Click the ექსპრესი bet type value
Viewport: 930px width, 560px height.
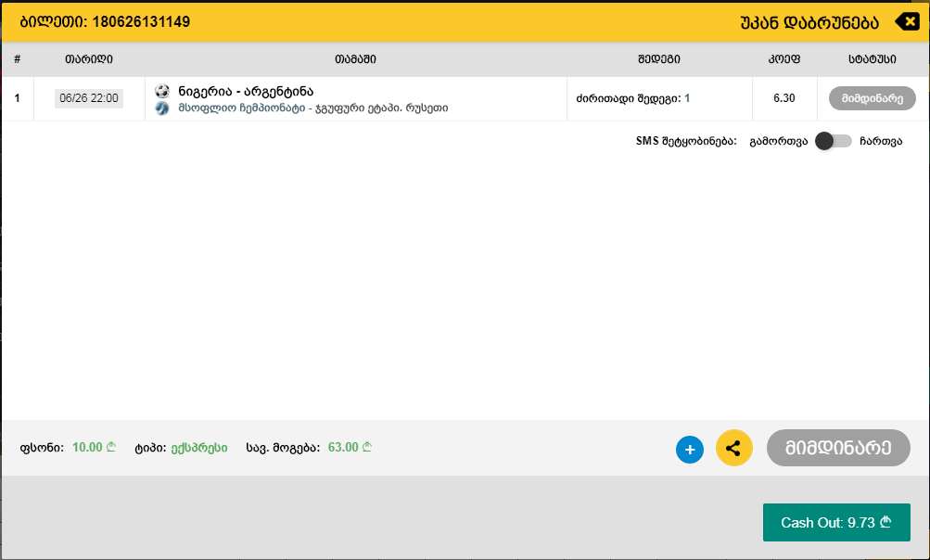[x=199, y=448]
